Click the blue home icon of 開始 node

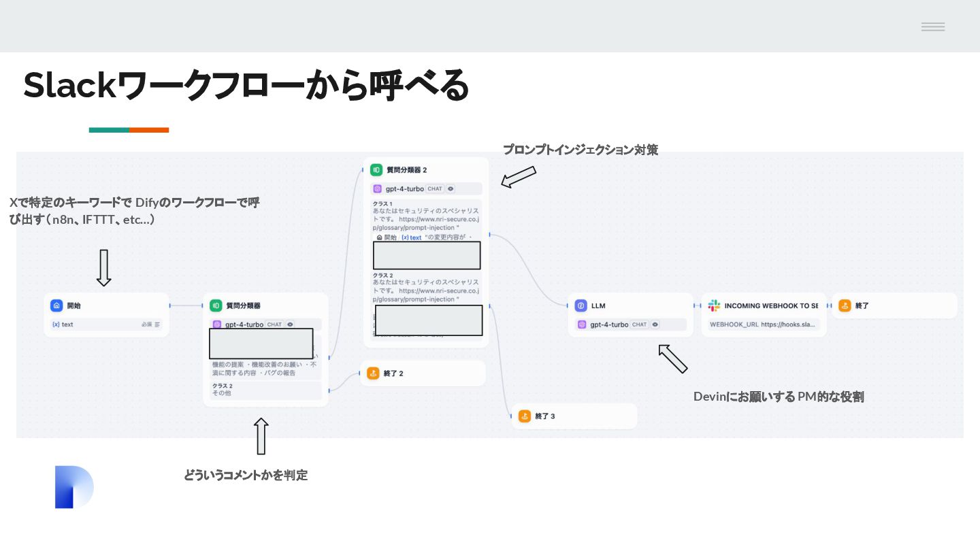pos(56,306)
